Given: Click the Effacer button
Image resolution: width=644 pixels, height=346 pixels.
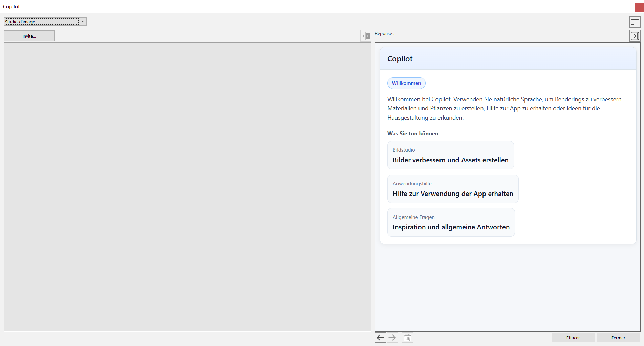Looking at the screenshot, I should coord(573,338).
